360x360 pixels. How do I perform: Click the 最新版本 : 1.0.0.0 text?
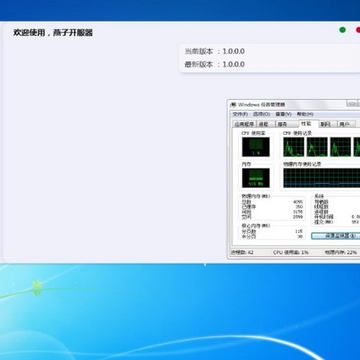pos(215,64)
